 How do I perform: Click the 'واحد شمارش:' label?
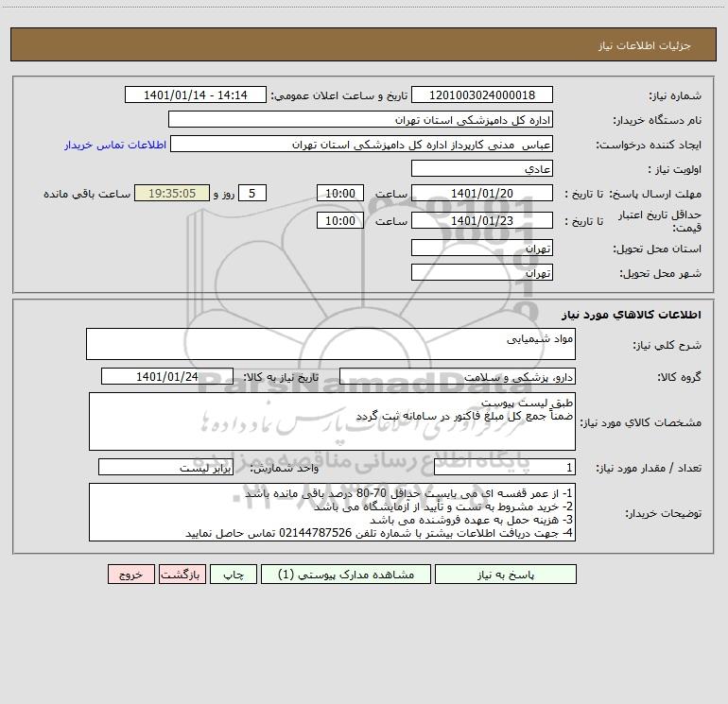point(285,468)
